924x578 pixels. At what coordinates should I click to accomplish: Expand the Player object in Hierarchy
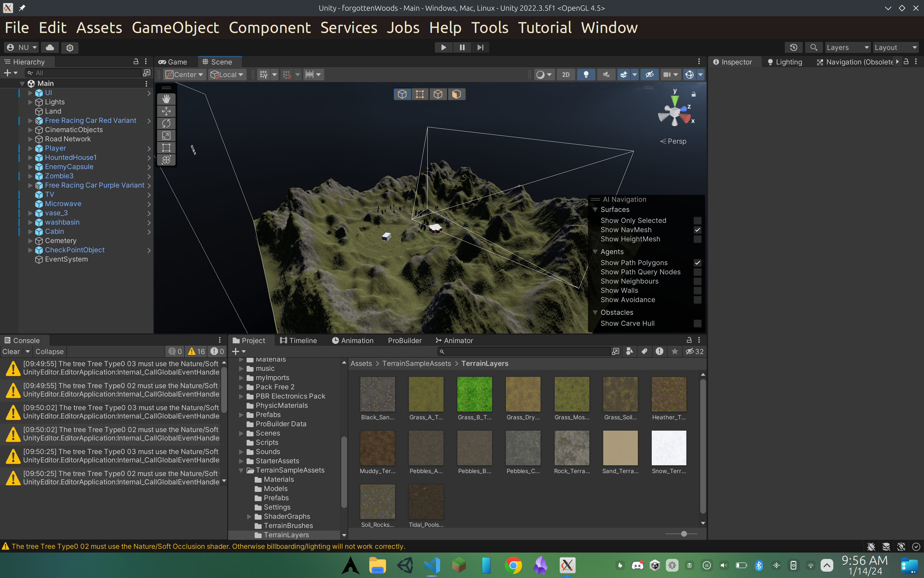[30, 148]
